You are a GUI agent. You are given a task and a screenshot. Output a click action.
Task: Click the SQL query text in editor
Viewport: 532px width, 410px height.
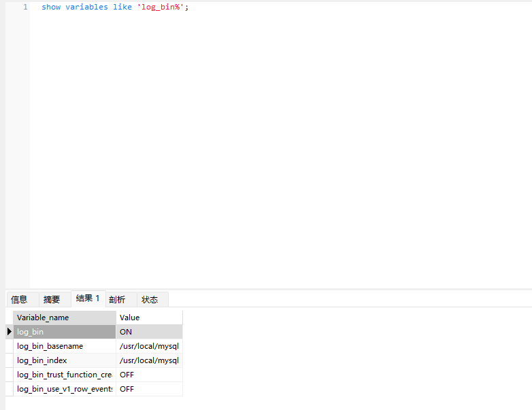pyautogui.click(x=115, y=7)
